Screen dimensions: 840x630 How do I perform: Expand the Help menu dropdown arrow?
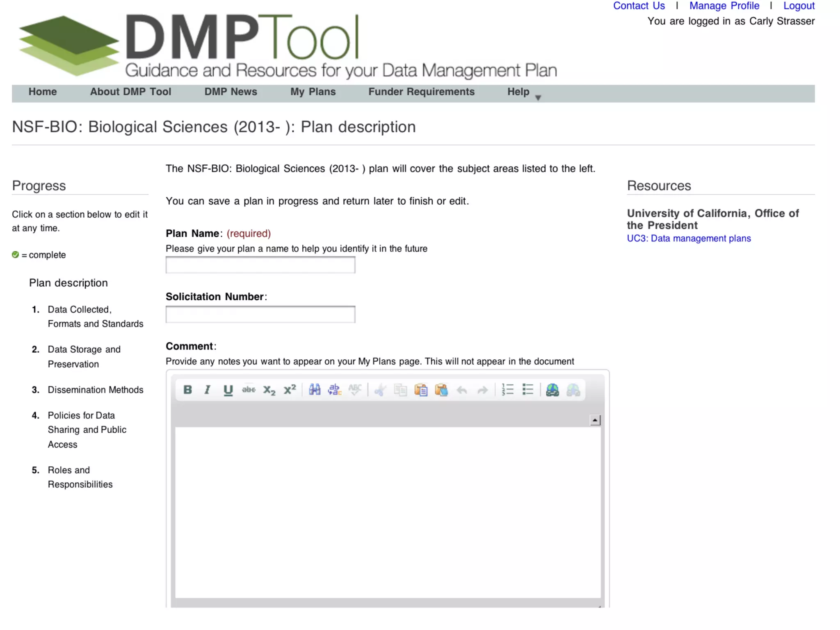coord(538,98)
